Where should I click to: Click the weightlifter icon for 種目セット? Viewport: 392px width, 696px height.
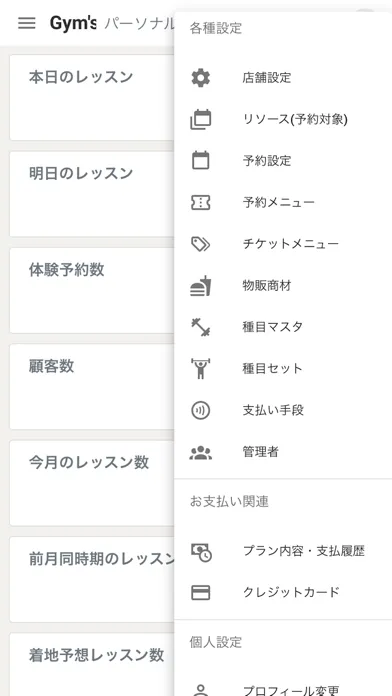pos(201,368)
